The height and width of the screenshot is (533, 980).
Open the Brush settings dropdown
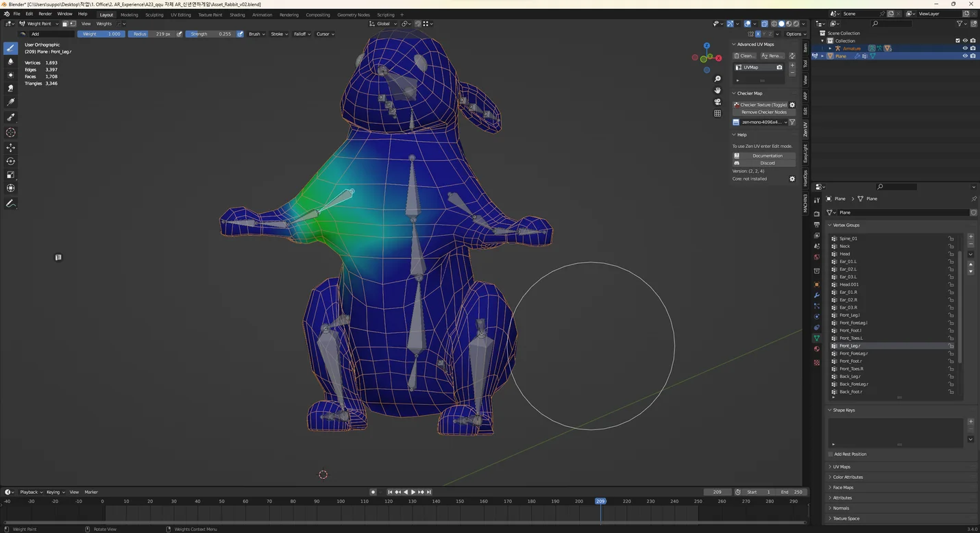pos(257,34)
